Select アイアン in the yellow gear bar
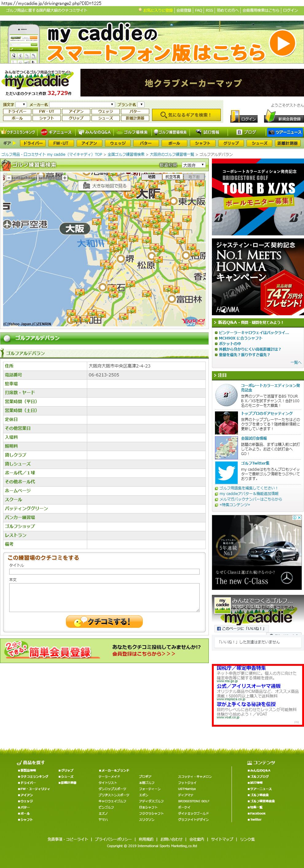Screen dimensions: 304x868 point(89,143)
